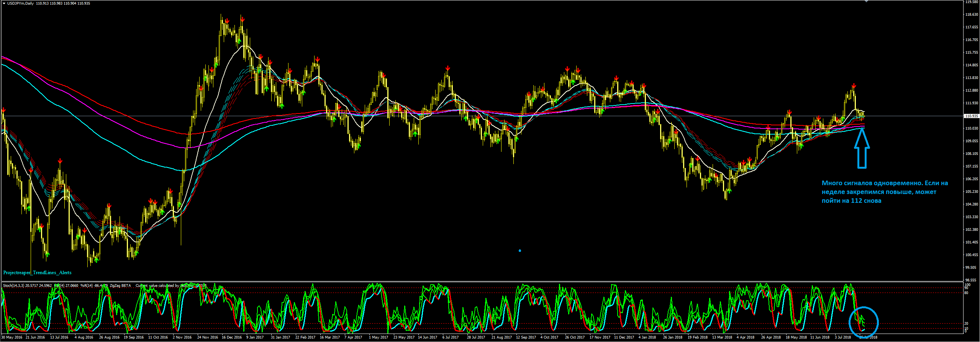Image resolution: width=980 pixels, height=342 pixels.
Task: Click the 116.705 price level on scale
Action: (x=972, y=40)
